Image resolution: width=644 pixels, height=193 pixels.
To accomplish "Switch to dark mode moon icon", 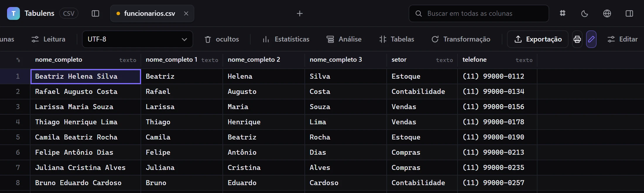I will pos(585,13).
